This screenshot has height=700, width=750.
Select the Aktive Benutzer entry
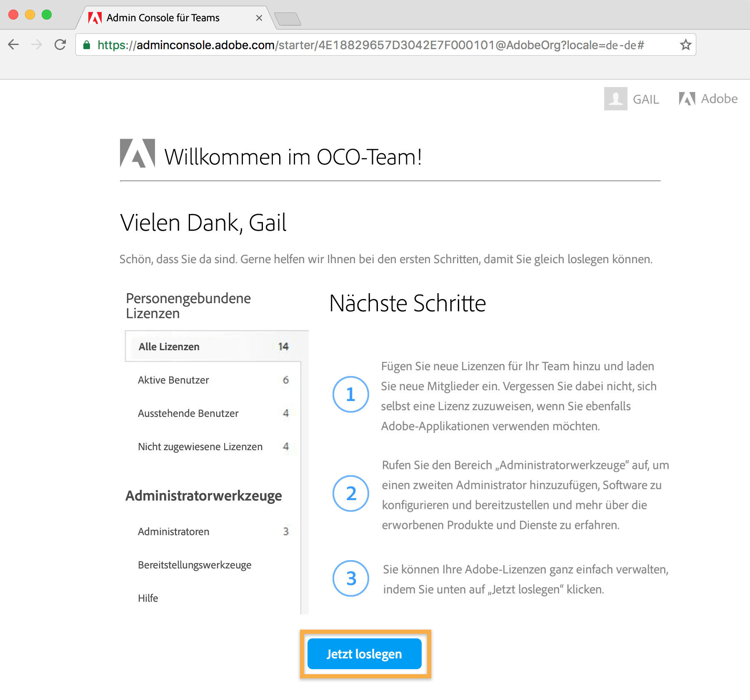pos(173,380)
